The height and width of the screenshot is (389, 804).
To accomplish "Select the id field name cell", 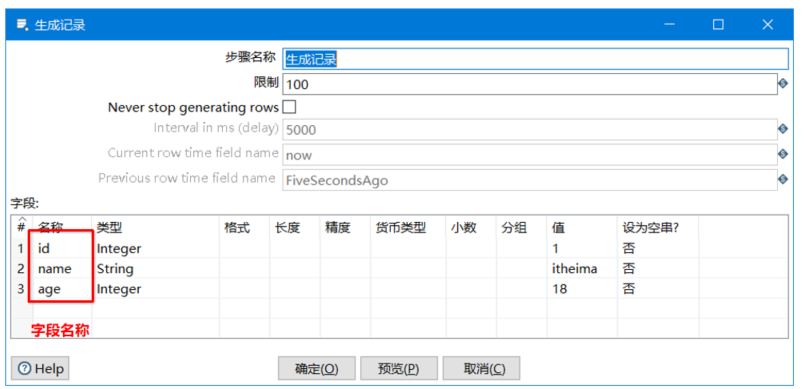I will point(63,249).
